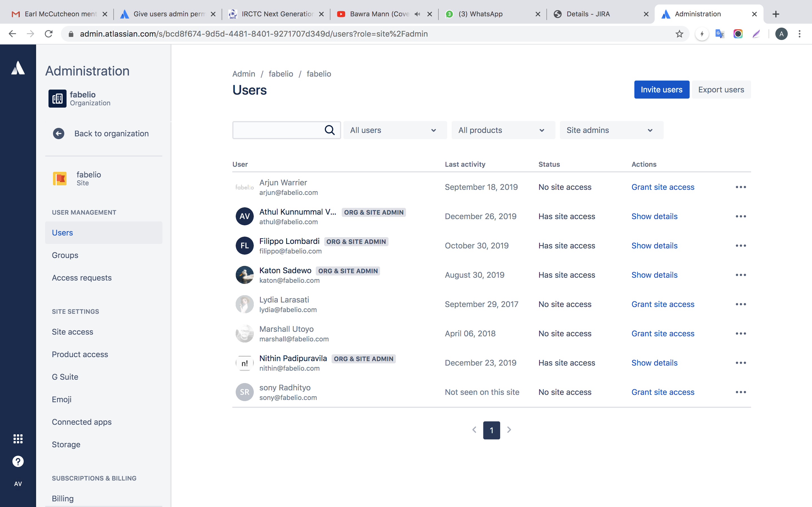
Task: Open more actions menu for sony Radhityo
Action: pyautogui.click(x=741, y=392)
